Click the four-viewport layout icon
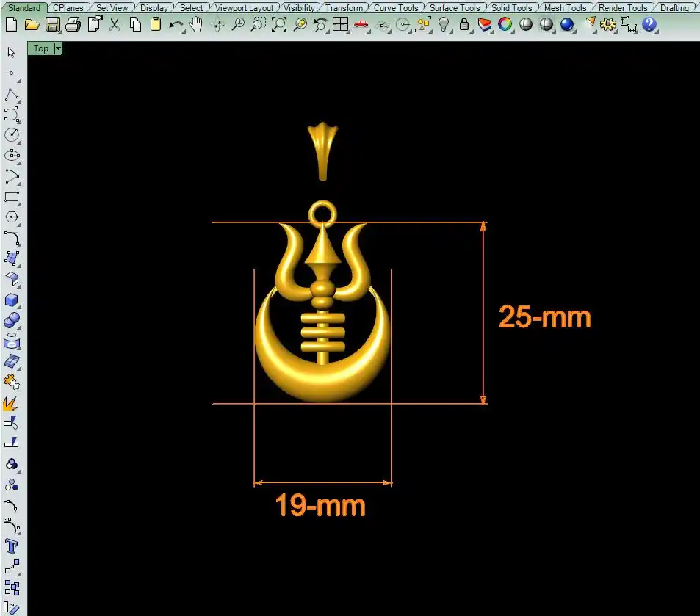Image resolution: width=700 pixels, height=616 pixels. (340, 25)
